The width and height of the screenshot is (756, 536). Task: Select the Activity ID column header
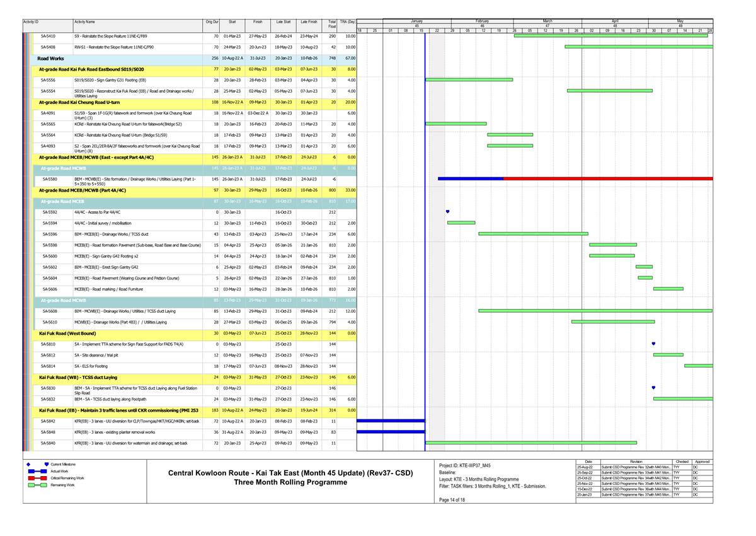(31, 22)
